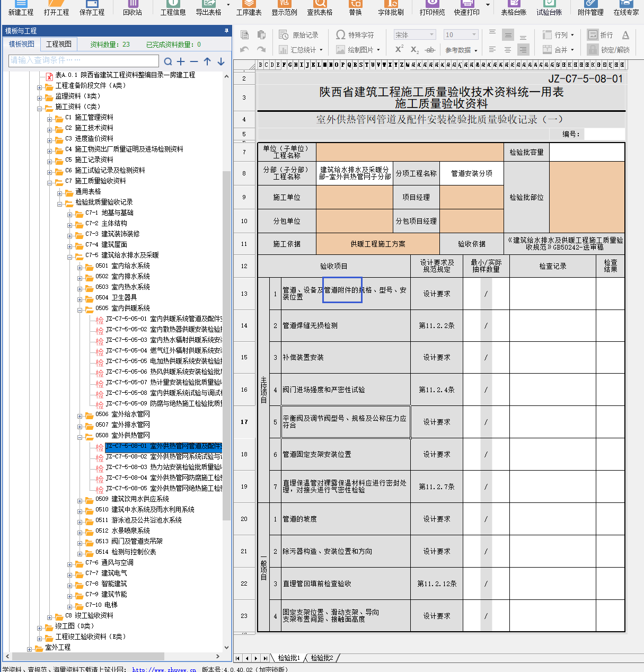Open the 工序建表 tool
Viewport: 644px width, 672px height.
249,8
